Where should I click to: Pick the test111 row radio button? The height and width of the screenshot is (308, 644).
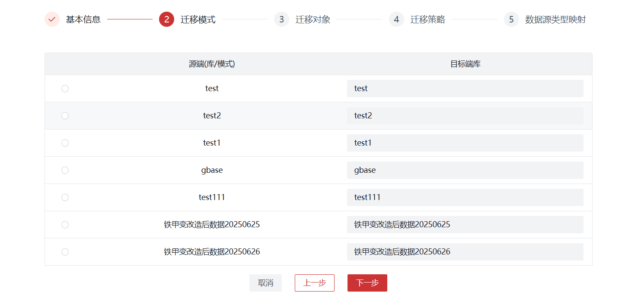coord(65,197)
